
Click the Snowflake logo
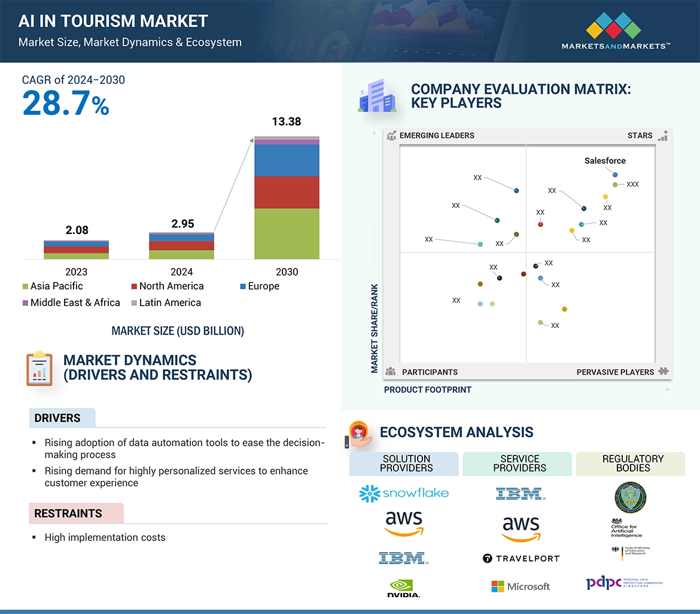(x=404, y=493)
